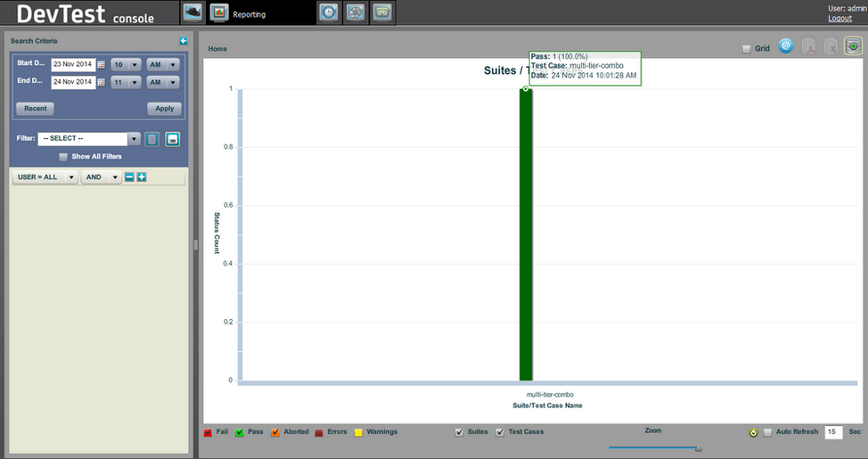Open the End Date hour dropdown
The width and height of the screenshot is (868, 459).
click(x=127, y=83)
